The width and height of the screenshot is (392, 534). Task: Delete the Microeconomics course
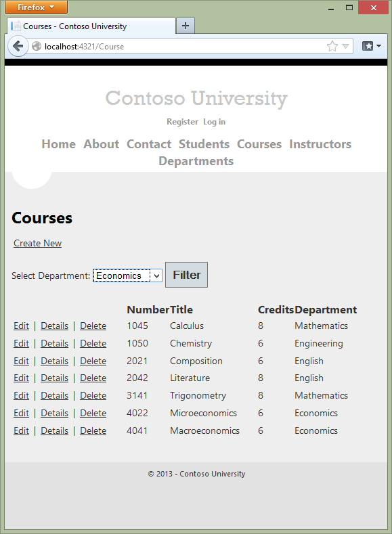(93, 413)
